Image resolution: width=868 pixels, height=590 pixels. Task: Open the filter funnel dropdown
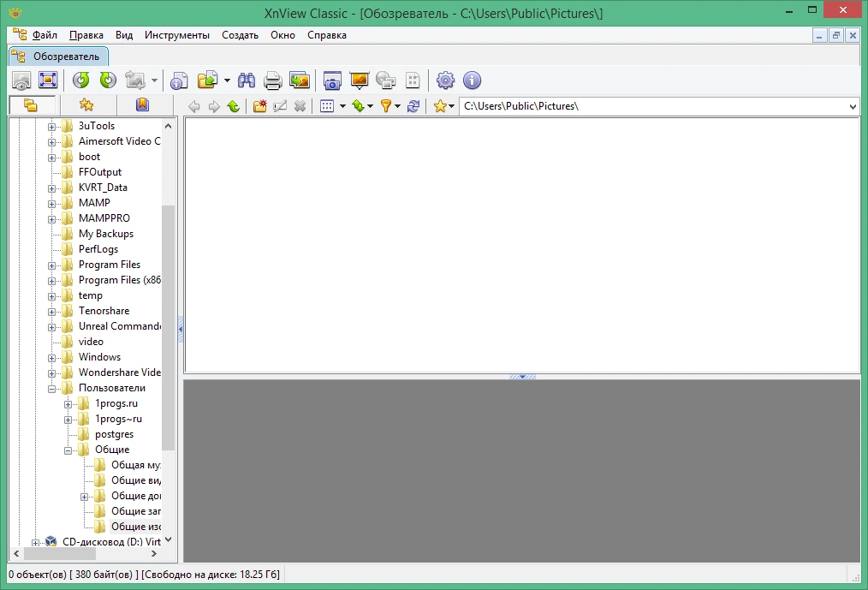tap(390, 106)
